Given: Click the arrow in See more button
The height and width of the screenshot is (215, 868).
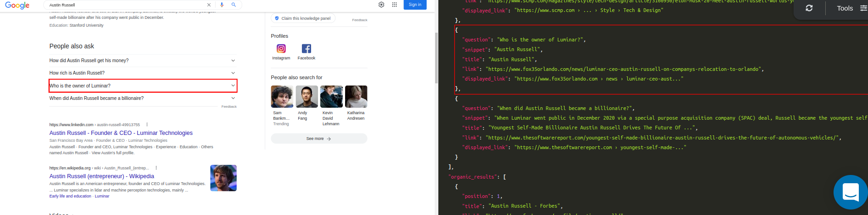Looking at the screenshot, I should pyautogui.click(x=329, y=139).
